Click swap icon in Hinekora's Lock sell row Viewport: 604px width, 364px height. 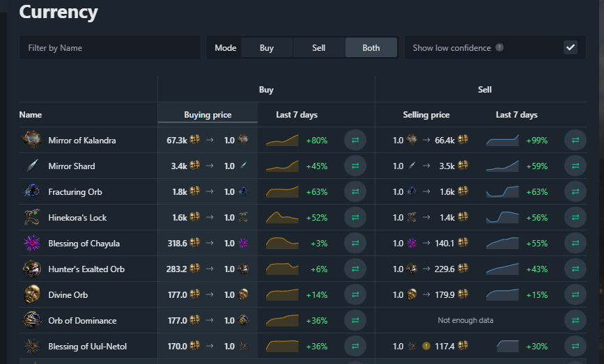point(575,217)
